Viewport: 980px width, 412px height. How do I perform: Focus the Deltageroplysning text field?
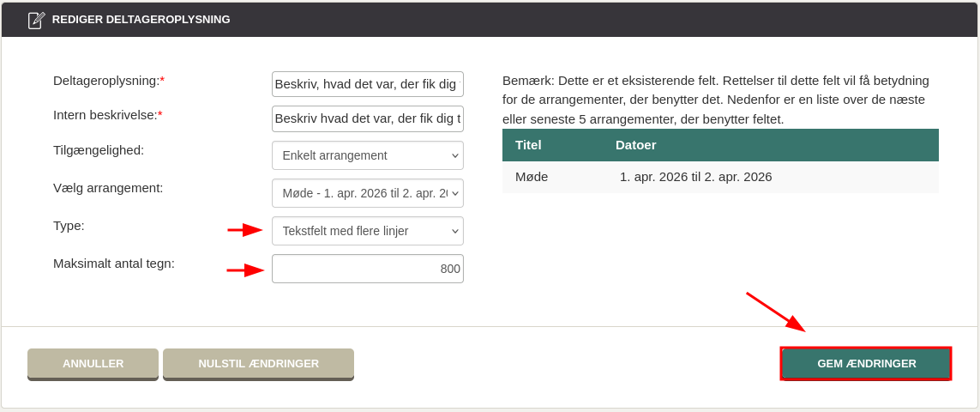coord(367,84)
